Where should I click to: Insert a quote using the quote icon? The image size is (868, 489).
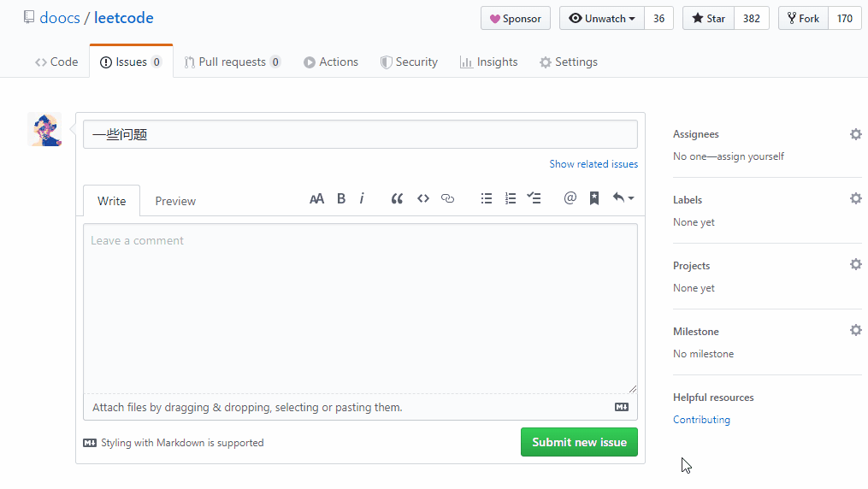tap(397, 198)
